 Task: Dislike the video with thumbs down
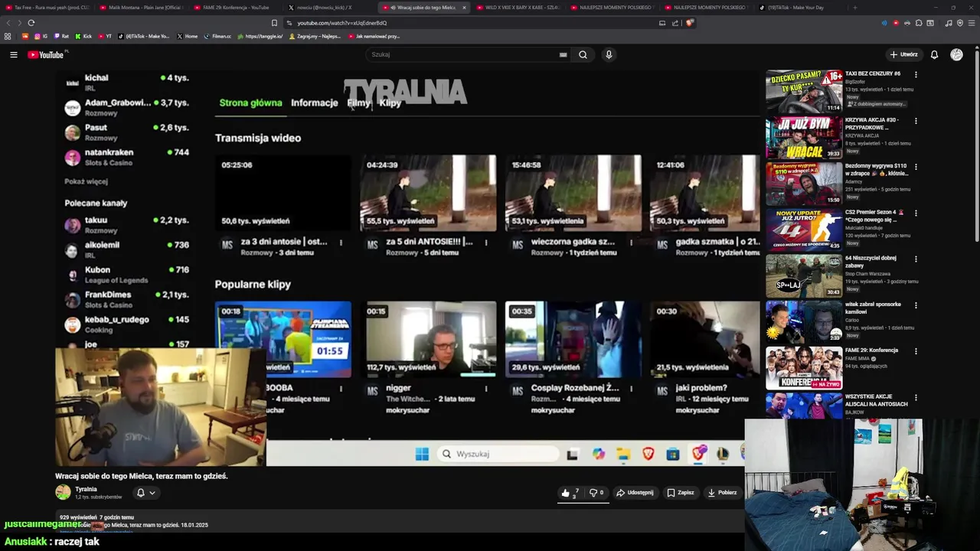(596, 493)
